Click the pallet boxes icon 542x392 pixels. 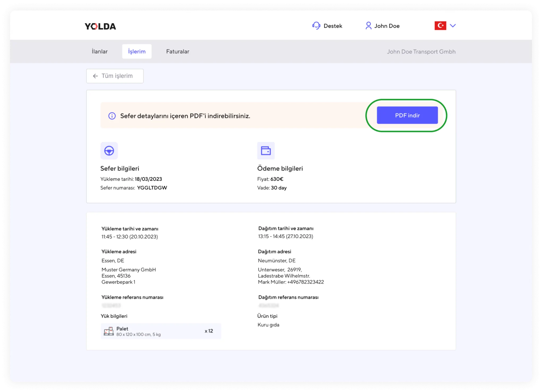109,331
